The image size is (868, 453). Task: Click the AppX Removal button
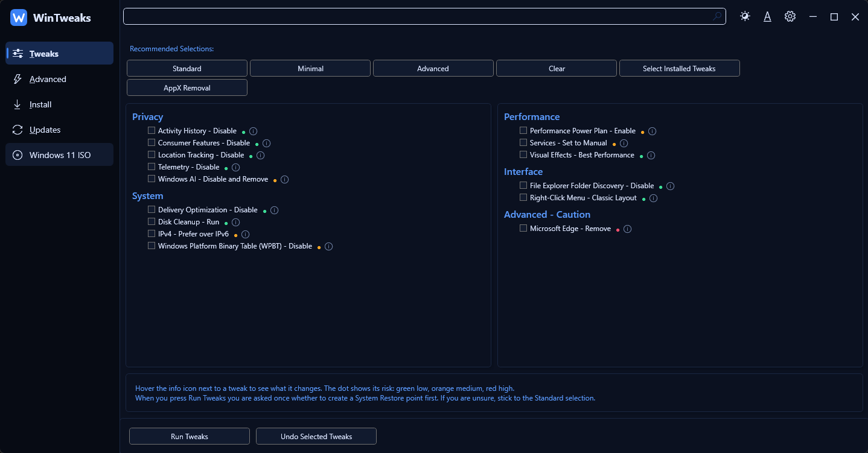point(187,87)
